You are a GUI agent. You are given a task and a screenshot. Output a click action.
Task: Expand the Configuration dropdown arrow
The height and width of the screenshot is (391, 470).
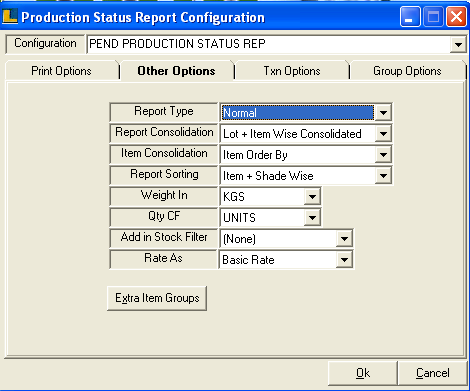pyautogui.click(x=458, y=44)
